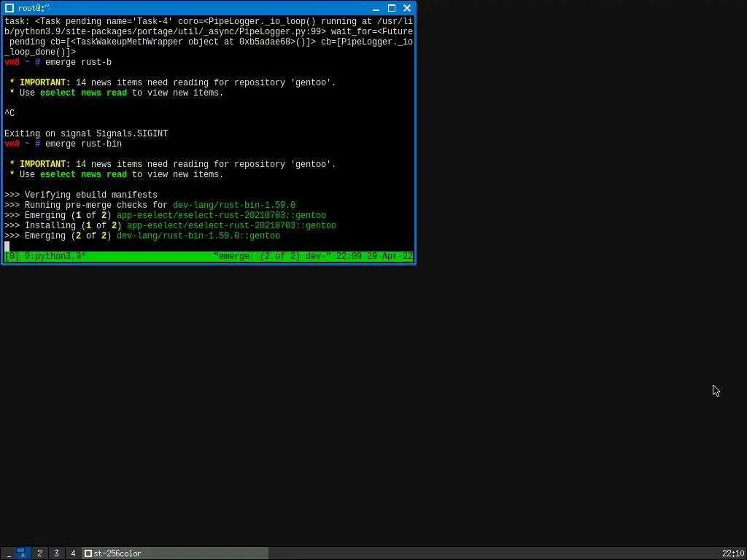Maximize the root@ terminal window
The width and height of the screenshot is (747, 560).
[x=392, y=8]
